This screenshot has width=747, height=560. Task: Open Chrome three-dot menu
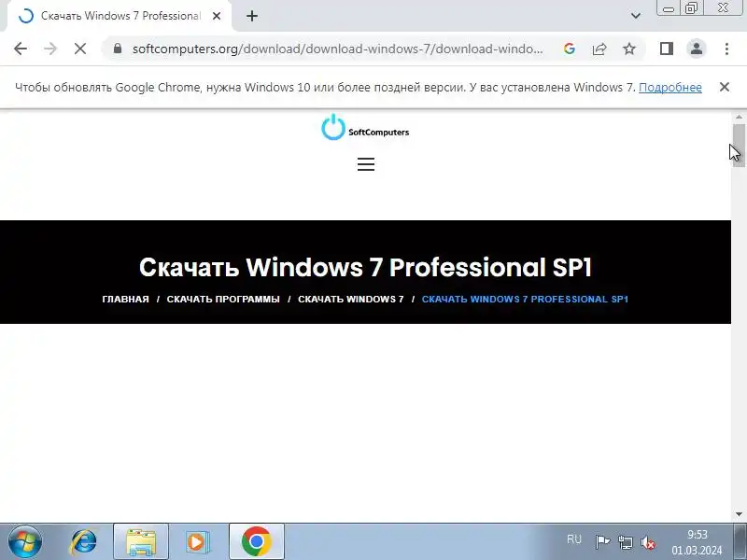point(726,49)
